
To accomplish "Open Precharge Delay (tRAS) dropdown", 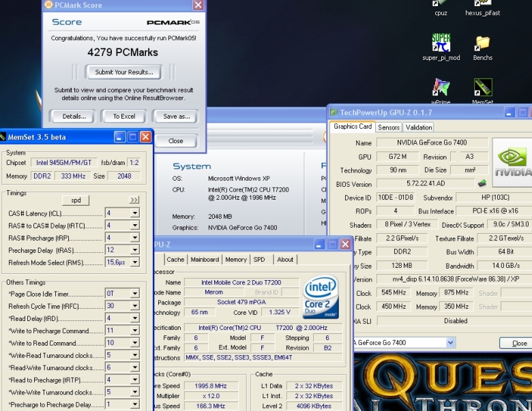I will point(134,250).
